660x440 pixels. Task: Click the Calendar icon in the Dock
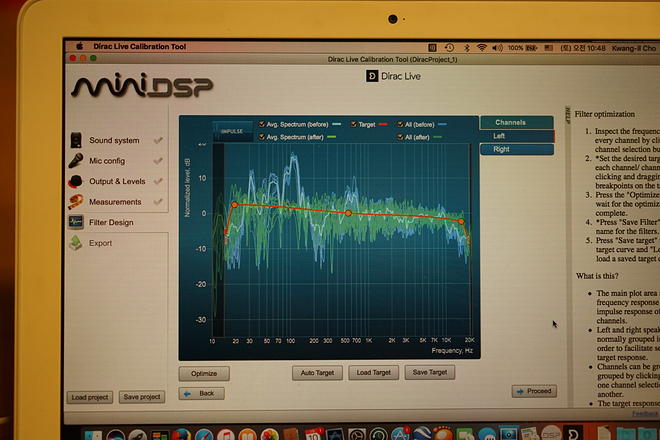pos(313,434)
